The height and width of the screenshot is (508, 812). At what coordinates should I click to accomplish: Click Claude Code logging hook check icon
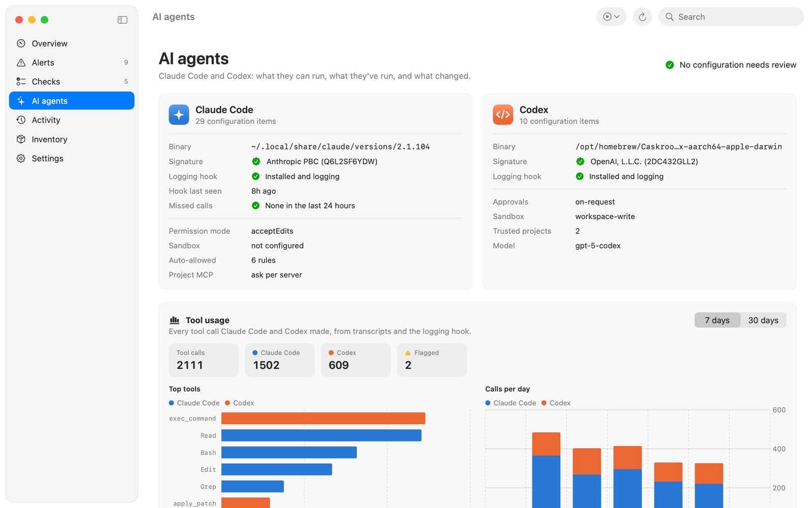(x=256, y=176)
